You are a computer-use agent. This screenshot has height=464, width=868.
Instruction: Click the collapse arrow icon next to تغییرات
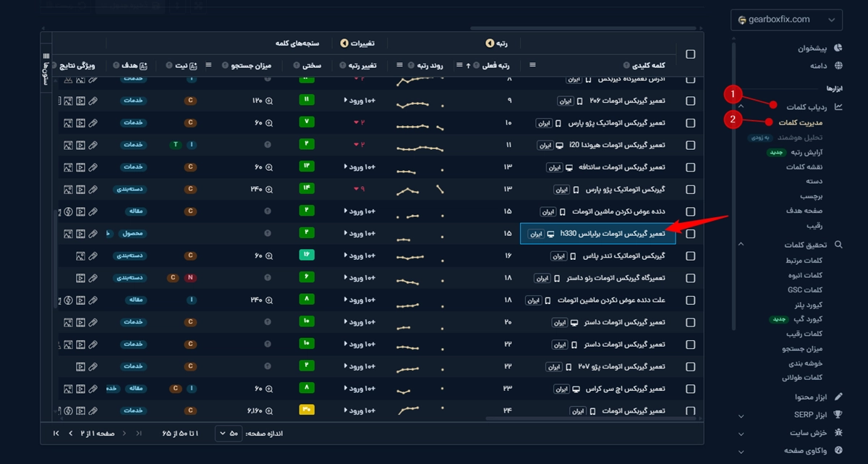(x=344, y=43)
